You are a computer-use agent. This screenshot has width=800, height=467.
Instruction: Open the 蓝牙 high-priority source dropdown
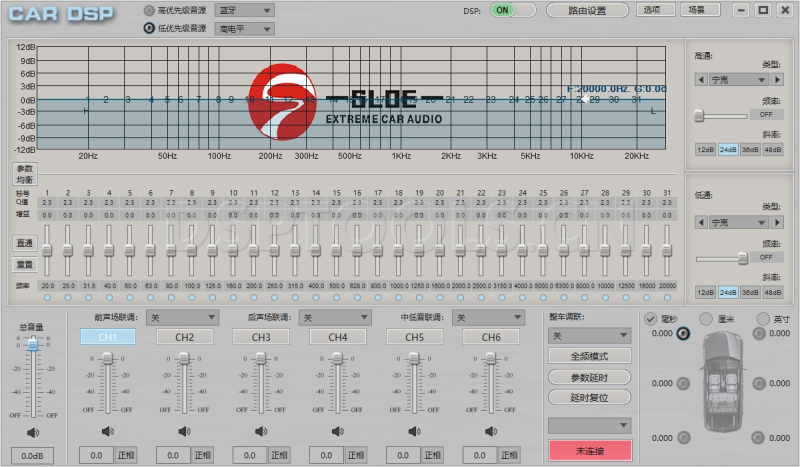click(x=245, y=10)
